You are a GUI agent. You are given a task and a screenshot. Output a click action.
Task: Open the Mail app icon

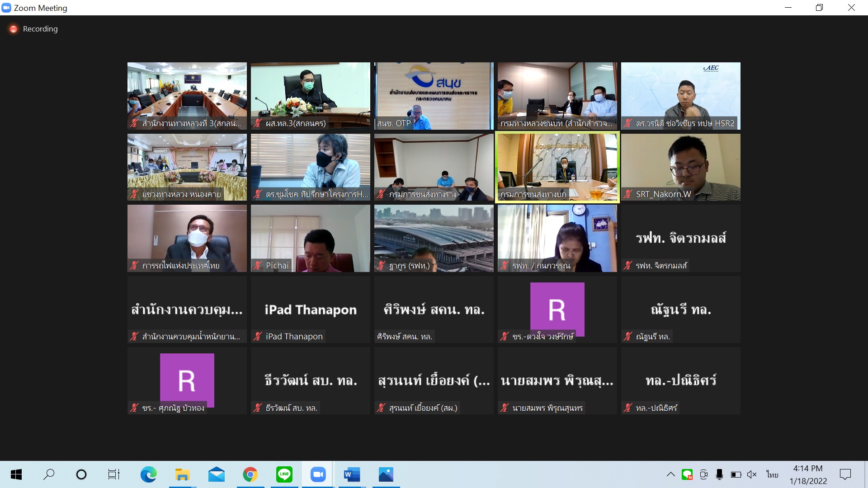click(216, 474)
